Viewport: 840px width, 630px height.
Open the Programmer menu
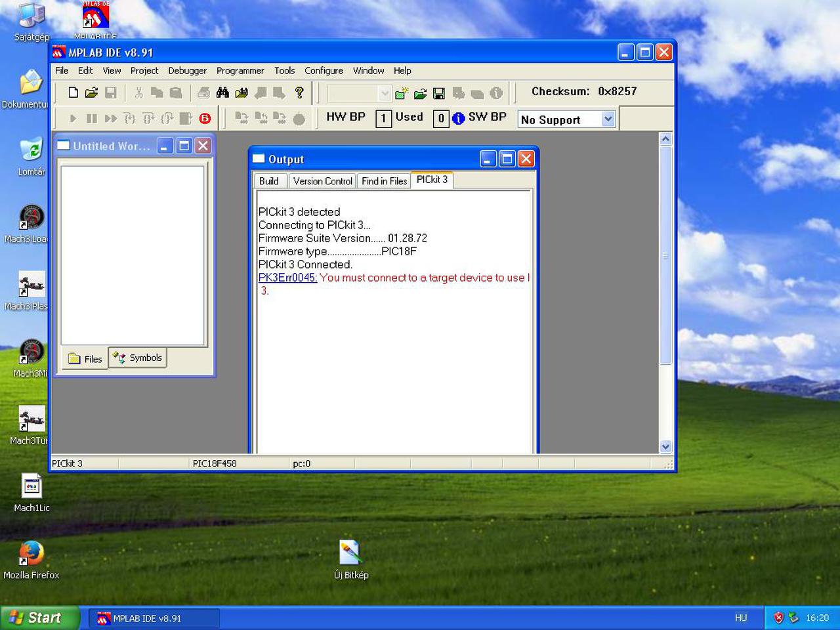click(240, 71)
